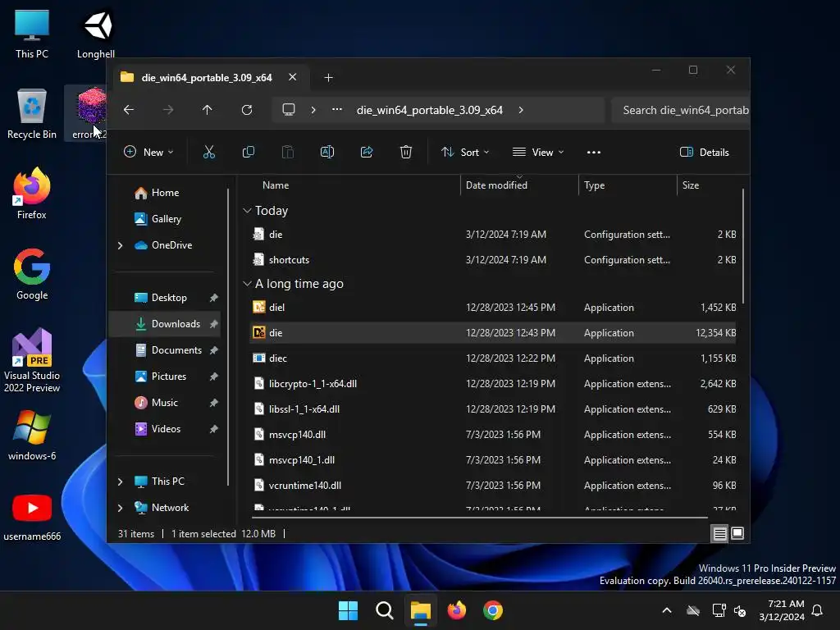The height and width of the screenshot is (630, 840).
Task: Click the Share icon in toolbar
Action: click(367, 152)
